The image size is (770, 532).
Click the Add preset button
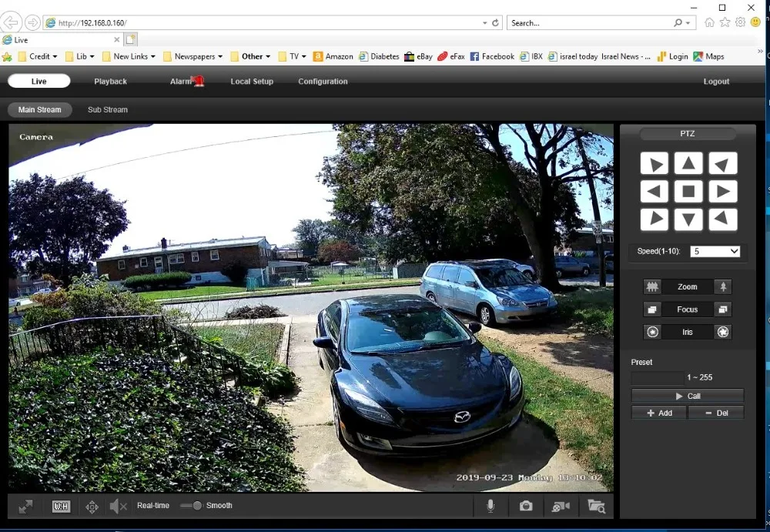(x=659, y=413)
